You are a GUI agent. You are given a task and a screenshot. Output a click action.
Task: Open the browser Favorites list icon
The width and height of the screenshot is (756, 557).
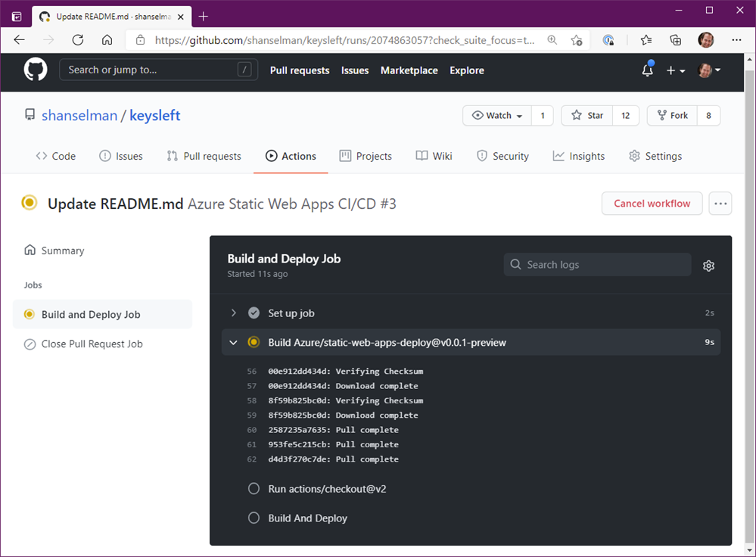point(646,40)
